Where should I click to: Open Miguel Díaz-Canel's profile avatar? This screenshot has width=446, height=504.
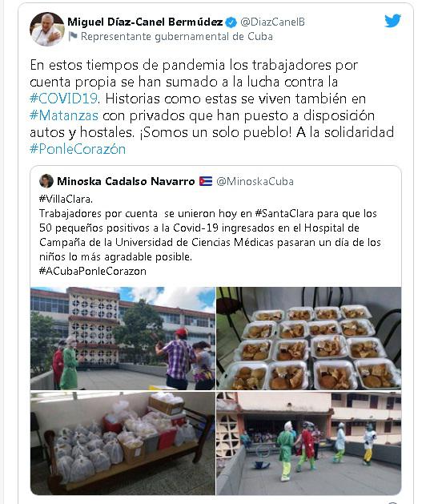(47, 30)
